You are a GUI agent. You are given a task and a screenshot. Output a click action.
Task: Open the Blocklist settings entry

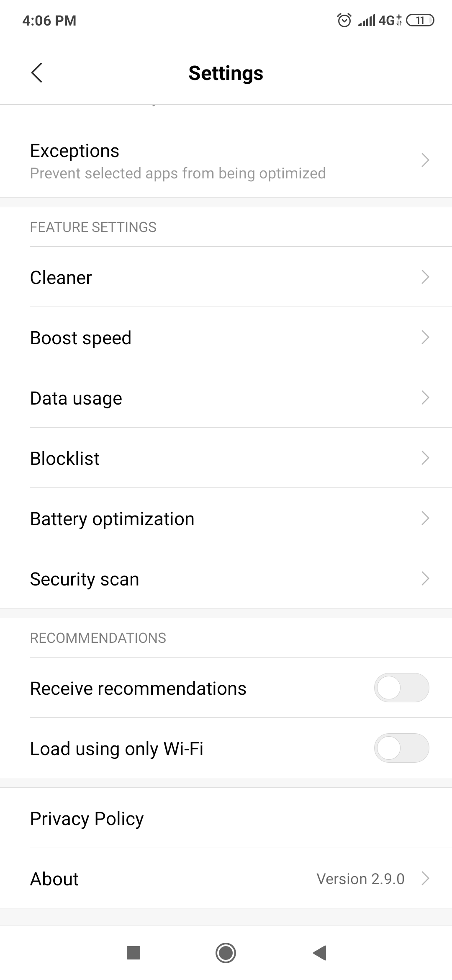[226, 458]
